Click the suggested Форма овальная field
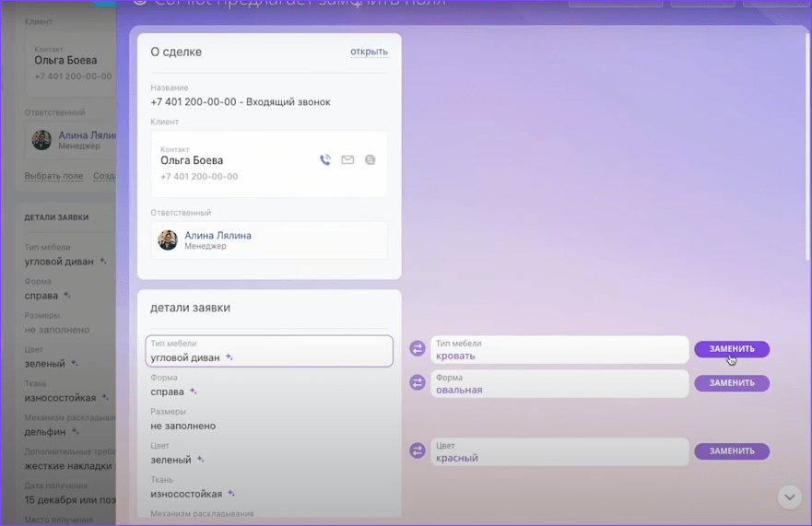The height and width of the screenshot is (526, 812). (559, 383)
